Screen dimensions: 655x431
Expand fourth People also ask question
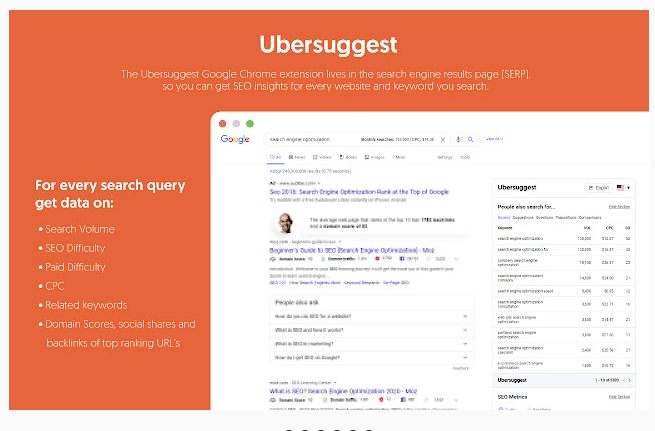click(371, 358)
